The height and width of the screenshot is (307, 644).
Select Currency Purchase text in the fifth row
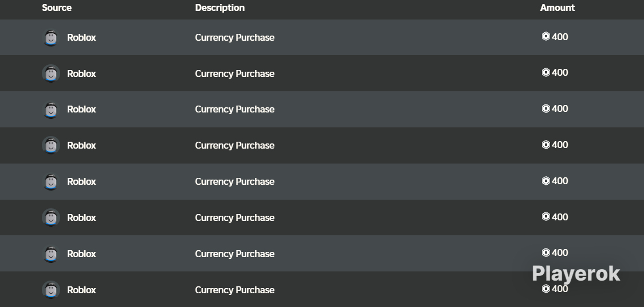coord(234,182)
